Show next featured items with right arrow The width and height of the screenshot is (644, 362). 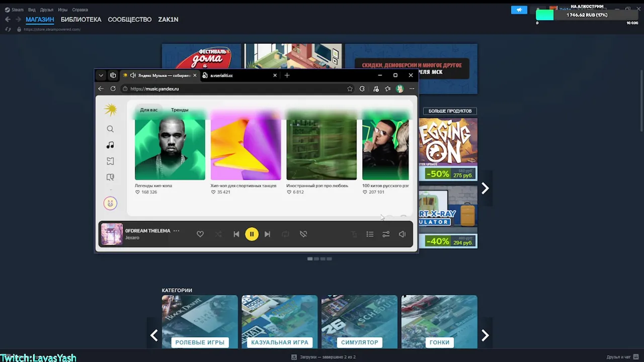tap(485, 188)
